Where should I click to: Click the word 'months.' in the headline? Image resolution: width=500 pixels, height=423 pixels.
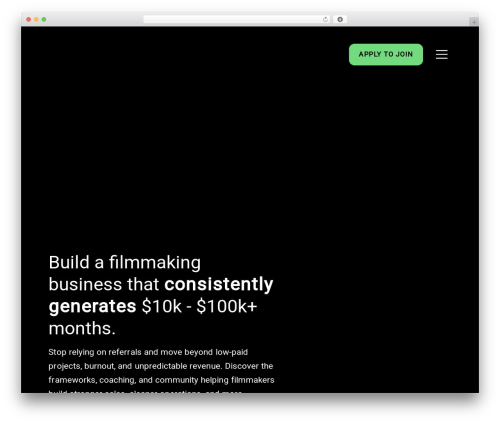[x=82, y=328]
